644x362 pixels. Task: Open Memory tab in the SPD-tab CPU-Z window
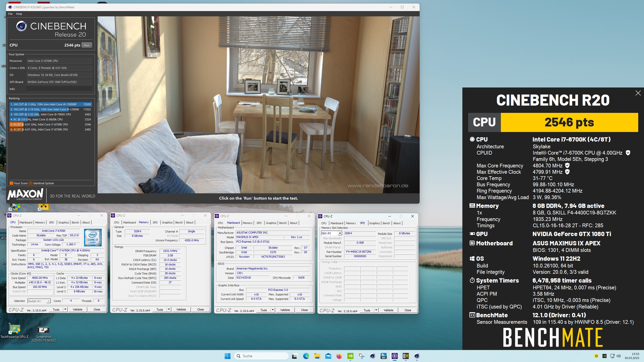(x=351, y=223)
